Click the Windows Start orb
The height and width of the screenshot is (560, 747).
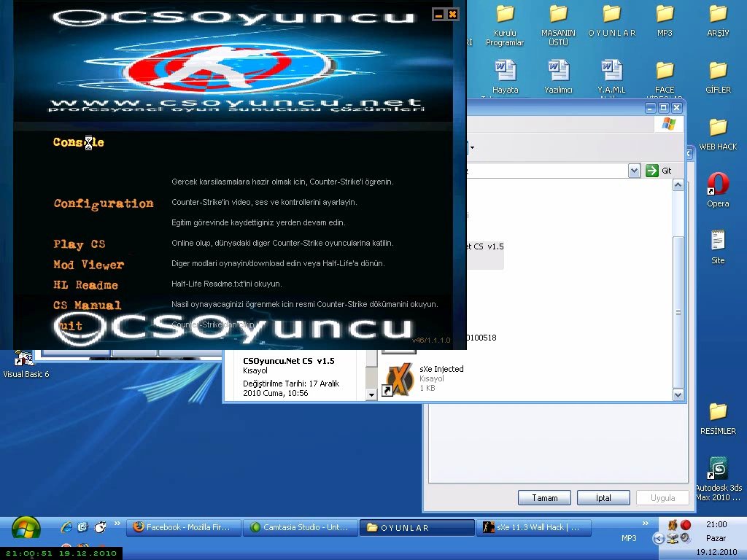26,529
